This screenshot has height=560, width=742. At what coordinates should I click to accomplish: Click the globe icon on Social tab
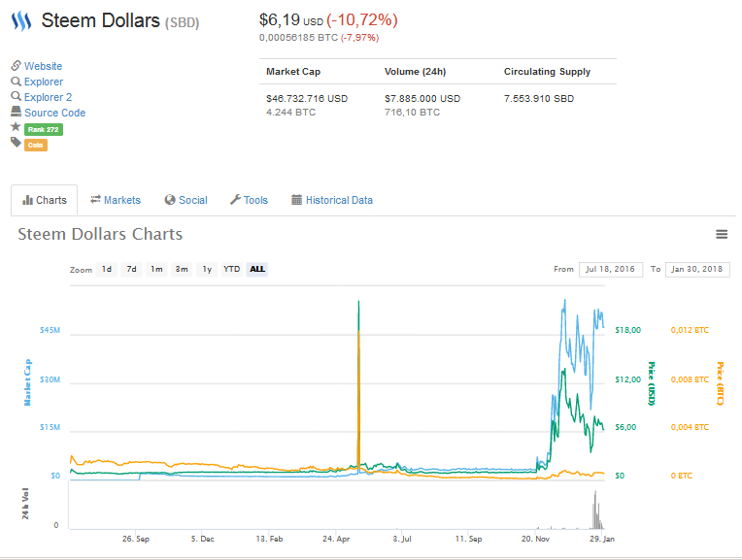(x=170, y=200)
